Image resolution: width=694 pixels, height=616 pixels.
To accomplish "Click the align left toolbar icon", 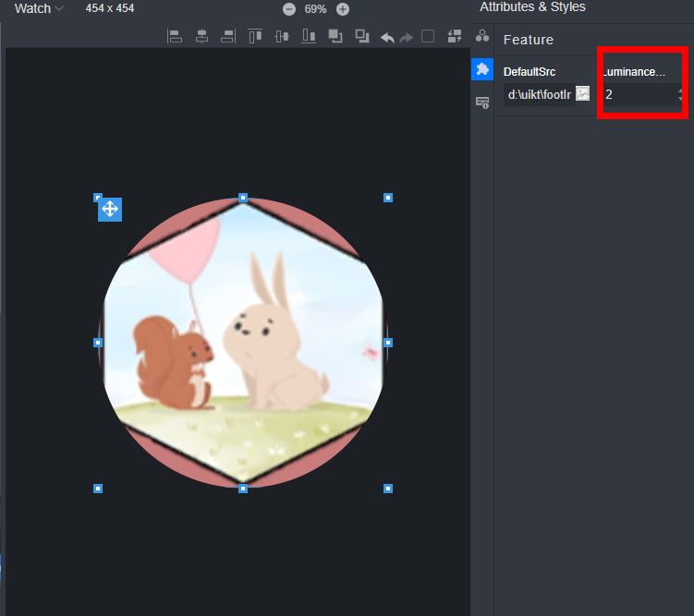I will (x=174, y=36).
